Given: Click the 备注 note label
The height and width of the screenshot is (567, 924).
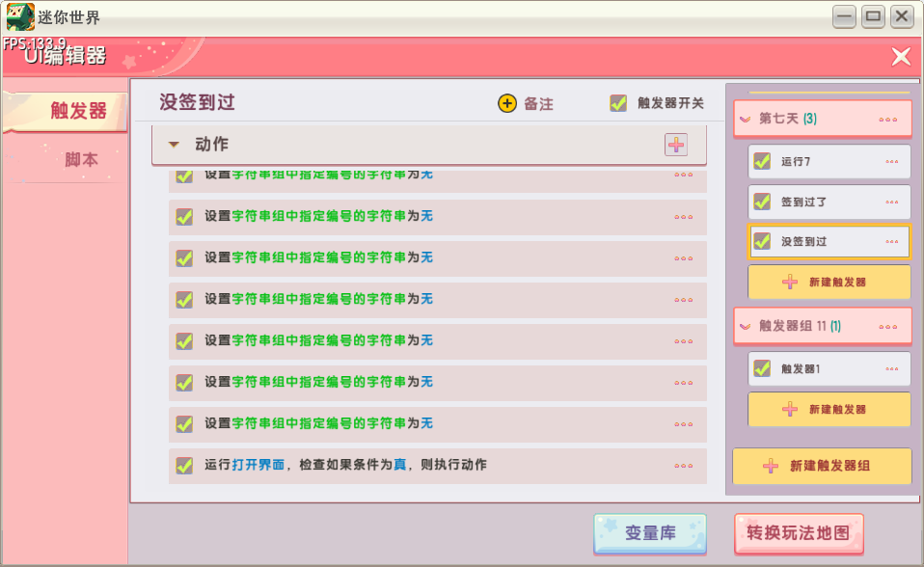Looking at the screenshot, I should [538, 104].
